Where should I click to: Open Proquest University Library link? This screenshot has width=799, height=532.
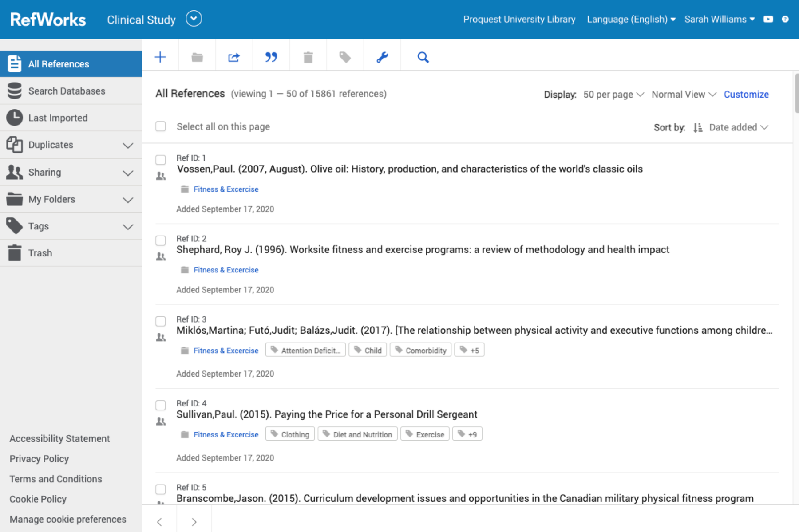point(519,19)
